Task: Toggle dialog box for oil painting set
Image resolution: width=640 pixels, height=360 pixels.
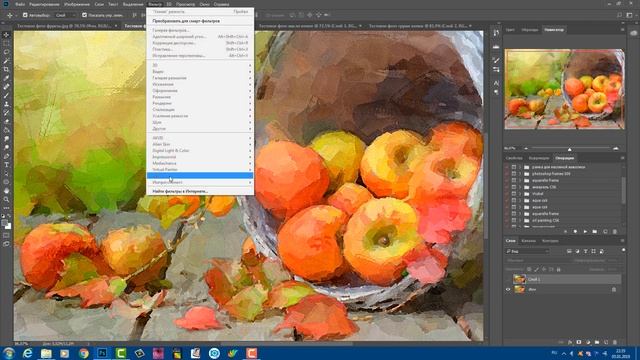Action: (x=514, y=220)
